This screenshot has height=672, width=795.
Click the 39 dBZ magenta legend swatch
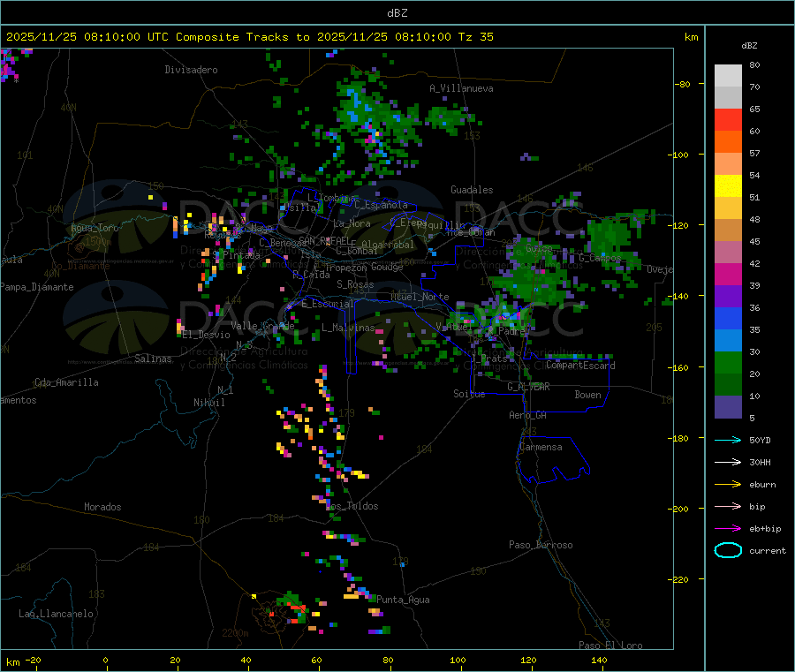tap(728, 274)
